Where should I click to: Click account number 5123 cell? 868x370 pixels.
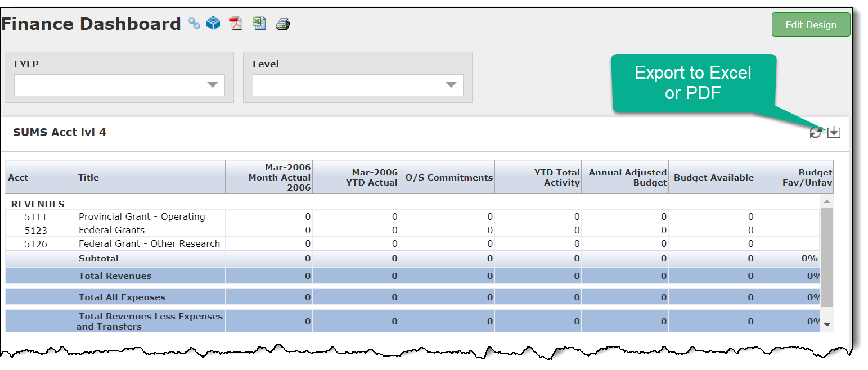(36, 231)
